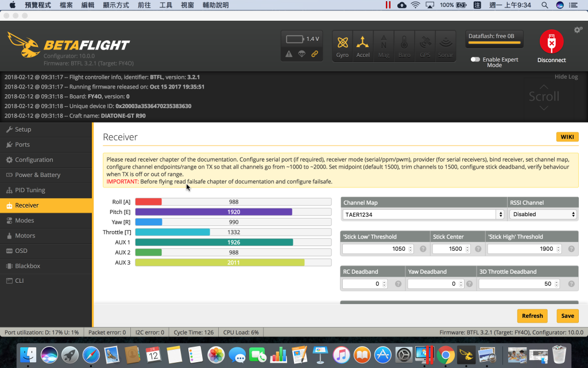This screenshot has height=368, width=588.
Task: Open Google Chrome from the dock
Action: click(x=446, y=354)
